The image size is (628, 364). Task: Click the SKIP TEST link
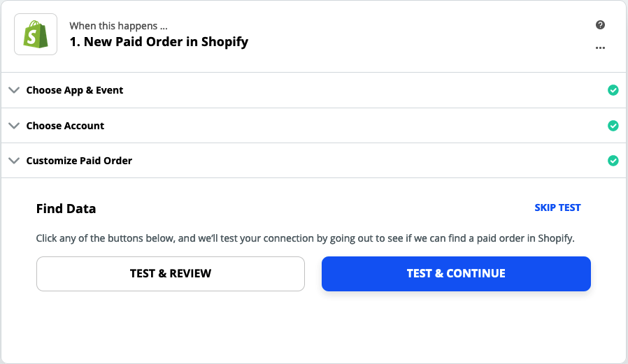point(557,208)
